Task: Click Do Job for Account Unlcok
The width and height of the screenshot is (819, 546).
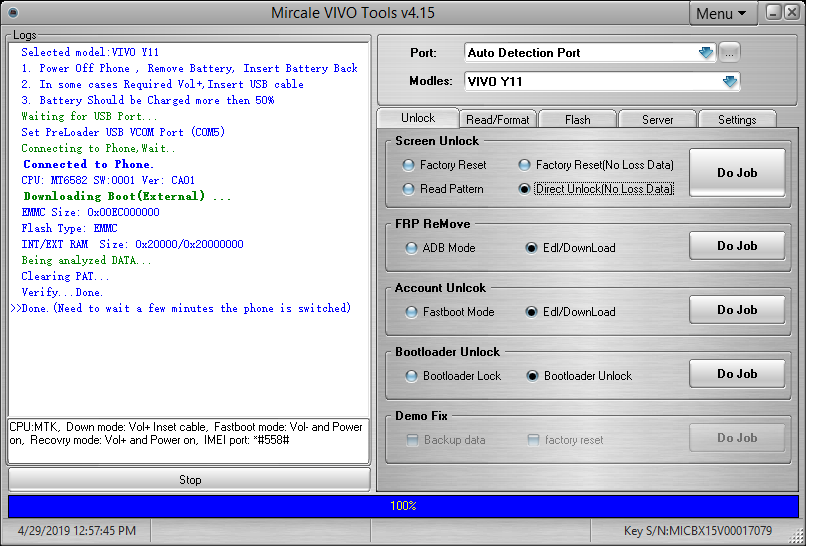Action: tap(737, 310)
